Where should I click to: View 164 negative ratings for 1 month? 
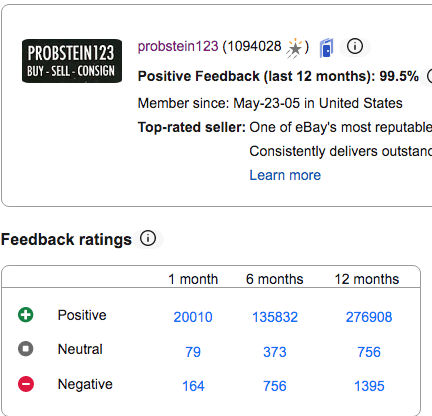[x=193, y=386]
